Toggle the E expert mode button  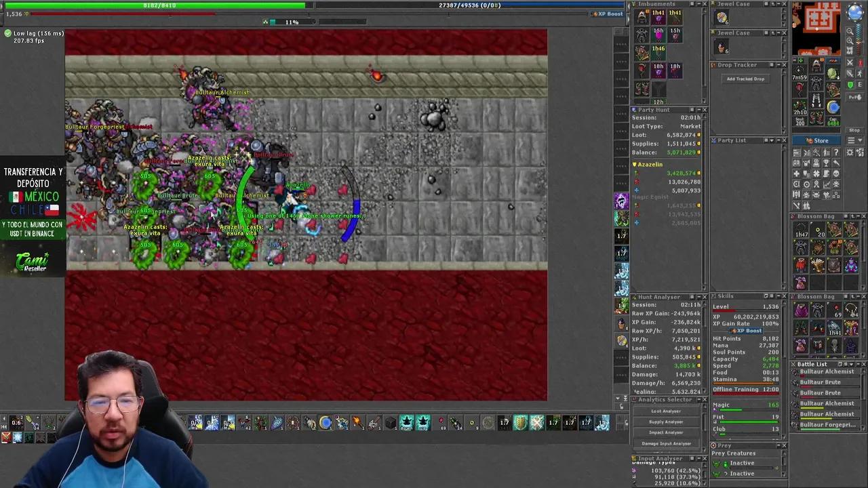pyautogui.click(x=861, y=85)
